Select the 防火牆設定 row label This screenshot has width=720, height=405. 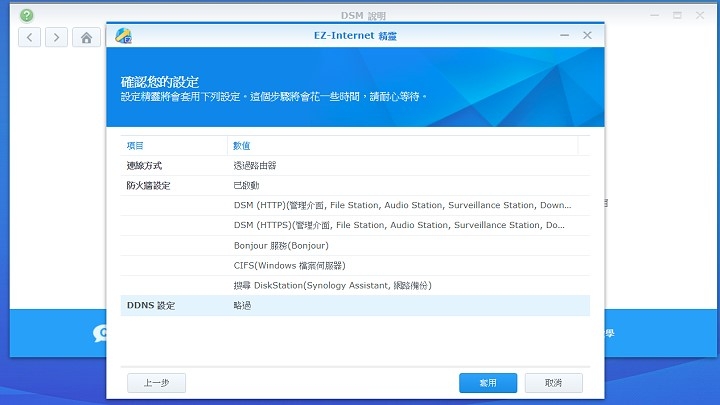point(148,186)
